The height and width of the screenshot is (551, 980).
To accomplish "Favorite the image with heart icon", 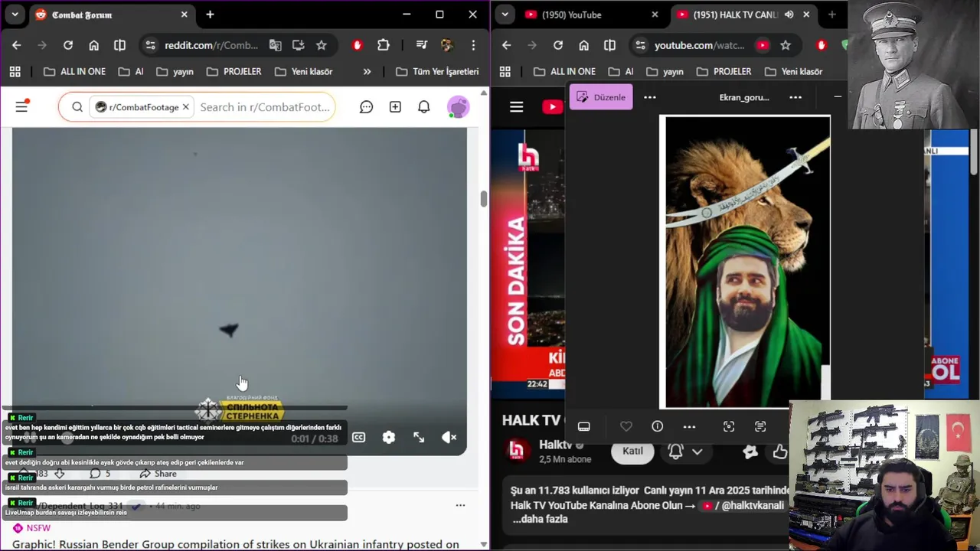I will tap(626, 426).
